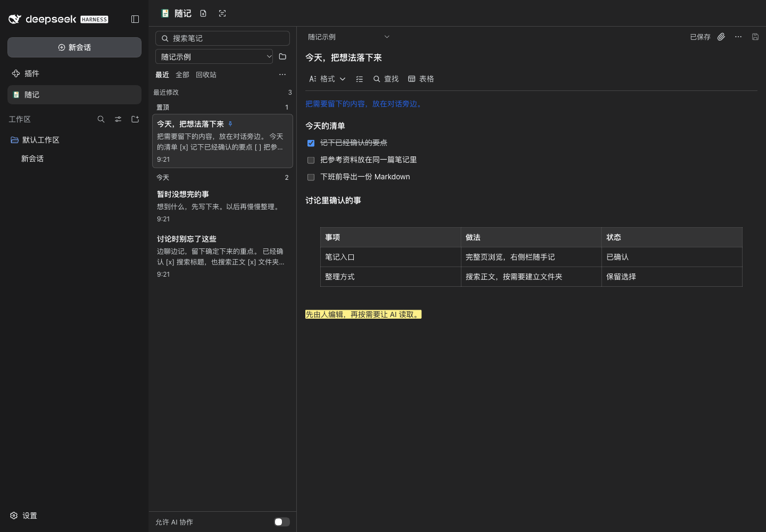
Task: Open note 今天，把想法落下来 in list
Action: click(x=222, y=141)
